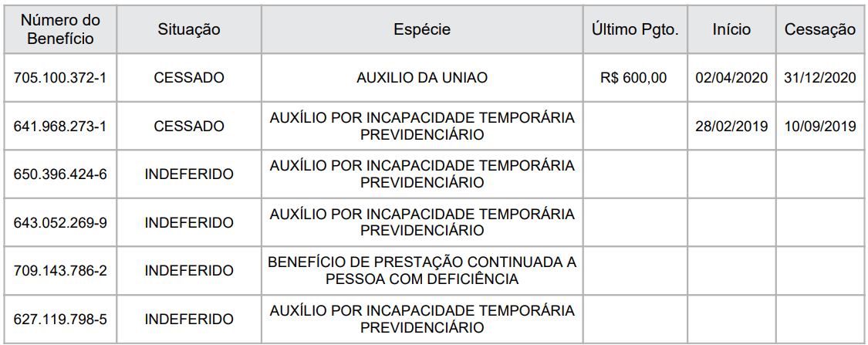This screenshot has width=868, height=345.
Task: Click the 'Situação' column header
Action: (189, 29)
